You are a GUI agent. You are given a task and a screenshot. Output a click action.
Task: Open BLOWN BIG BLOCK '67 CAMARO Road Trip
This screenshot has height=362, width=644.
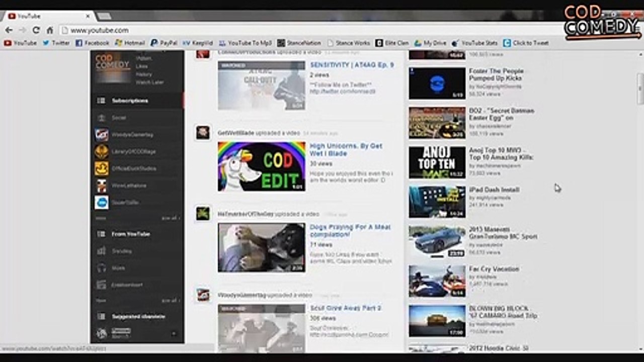[x=503, y=312]
